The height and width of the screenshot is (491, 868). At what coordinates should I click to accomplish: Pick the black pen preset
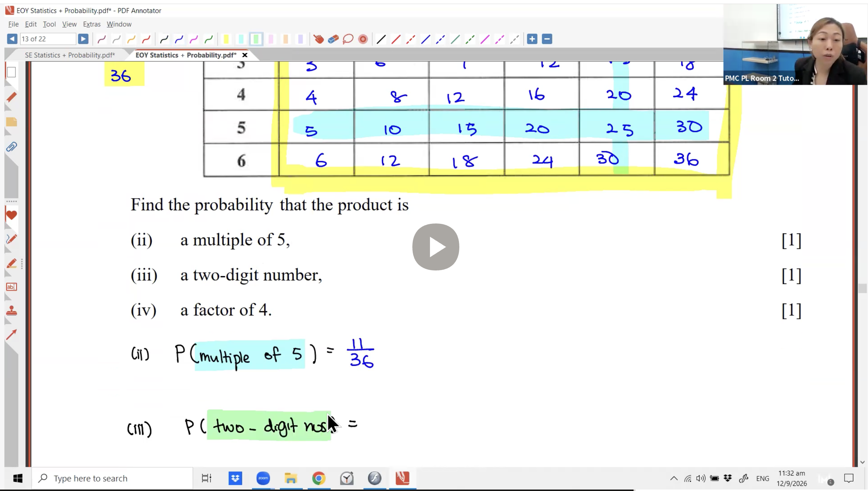coord(164,39)
